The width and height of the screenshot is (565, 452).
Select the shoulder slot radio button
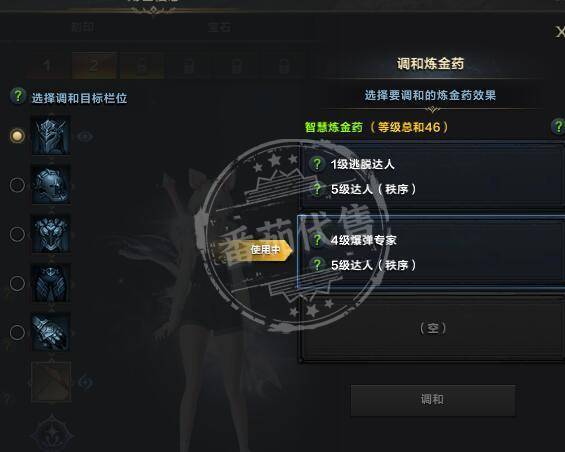(17, 185)
